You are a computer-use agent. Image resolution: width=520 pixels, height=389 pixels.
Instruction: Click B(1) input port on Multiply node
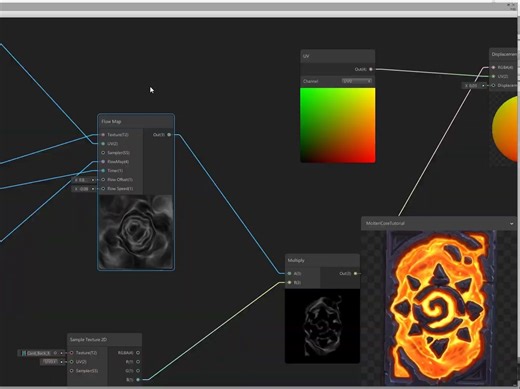289,282
